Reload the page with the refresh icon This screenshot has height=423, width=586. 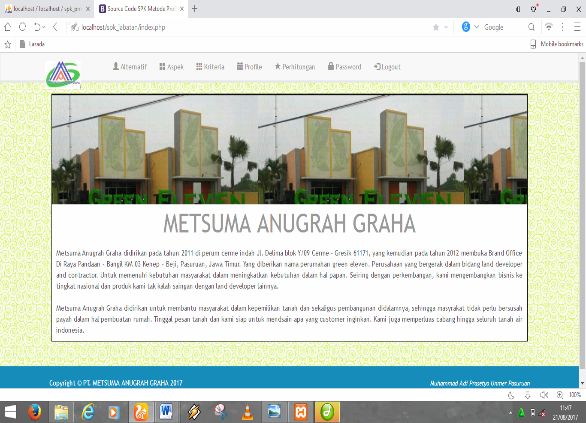(x=22, y=27)
